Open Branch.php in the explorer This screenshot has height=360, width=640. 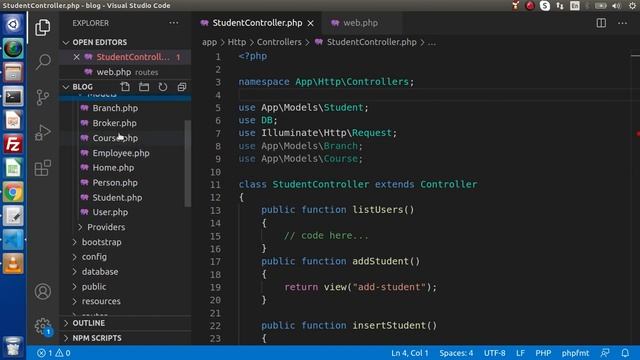pos(115,108)
